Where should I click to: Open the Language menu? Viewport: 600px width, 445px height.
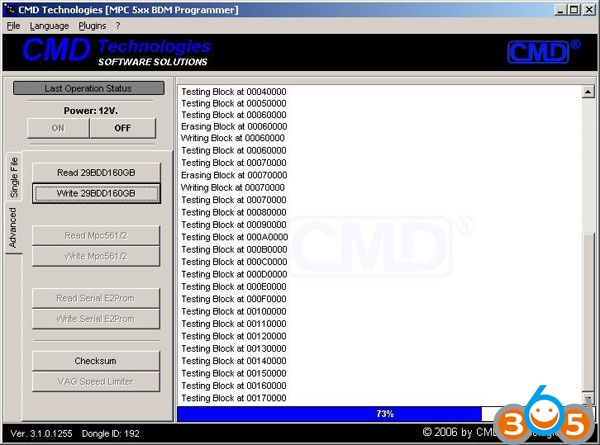(x=49, y=26)
